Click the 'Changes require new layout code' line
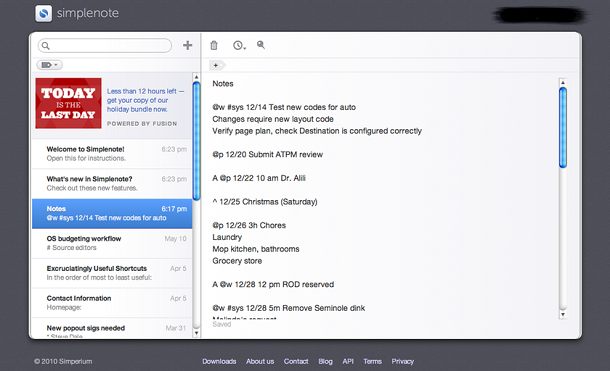 pyautogui.click(x=273, y=119)
